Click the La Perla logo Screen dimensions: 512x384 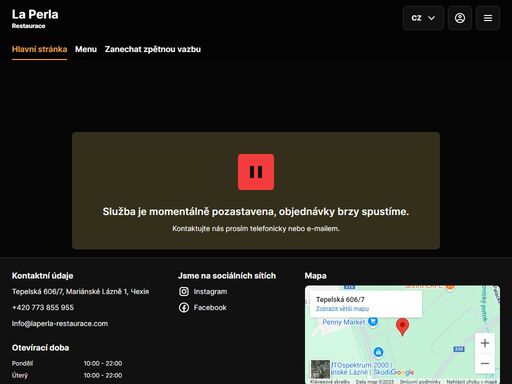[x=35, y=18]
